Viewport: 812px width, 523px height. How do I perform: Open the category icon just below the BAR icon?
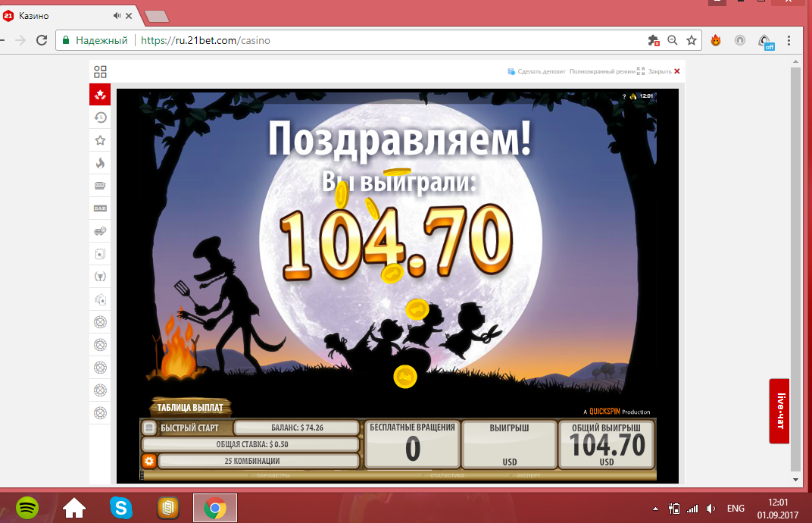100,231
